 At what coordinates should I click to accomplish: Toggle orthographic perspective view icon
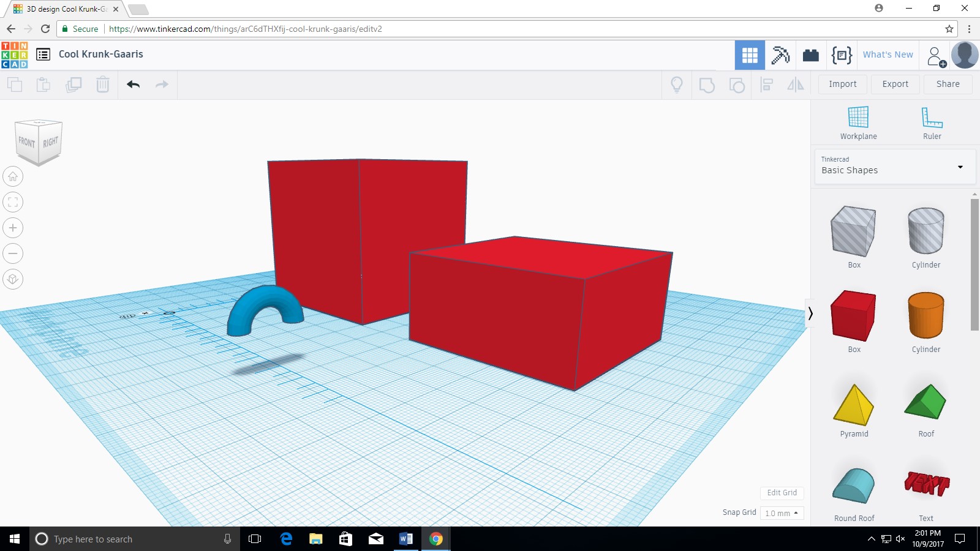pos(13,279)
